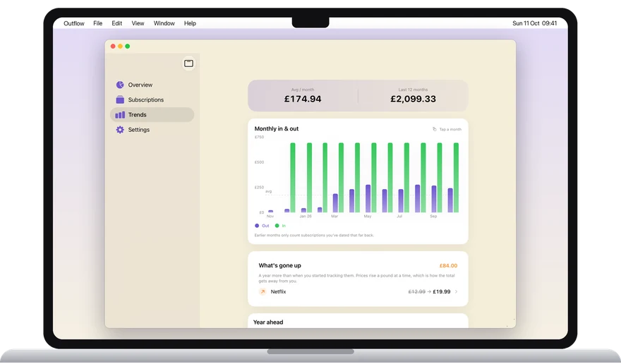This screenshot has height=364, width=621.
Task: Click the green In legend dot
Action: pos(277,226)
